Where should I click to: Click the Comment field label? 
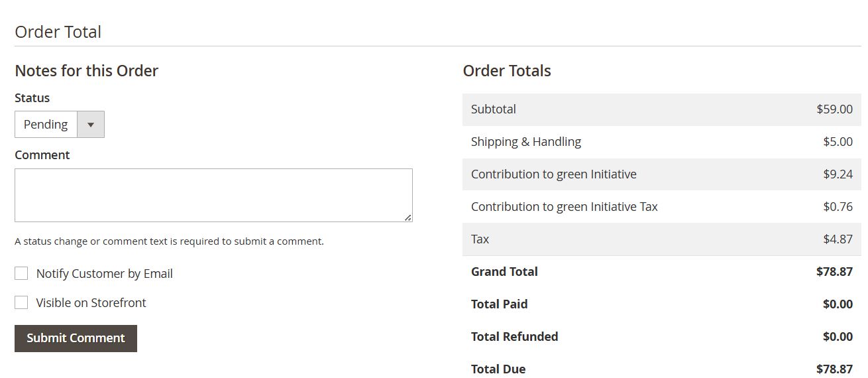[42, 155]
